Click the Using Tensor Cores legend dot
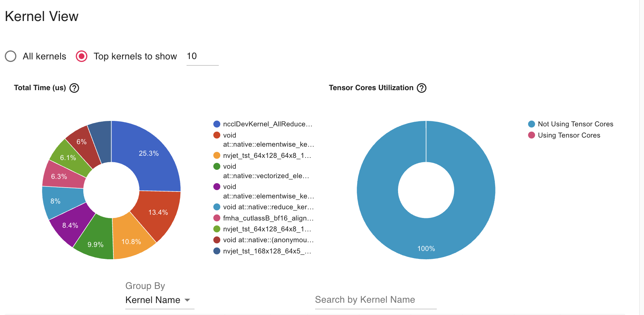Viewport: 644px width, 315px height. (x=531, y=135)
